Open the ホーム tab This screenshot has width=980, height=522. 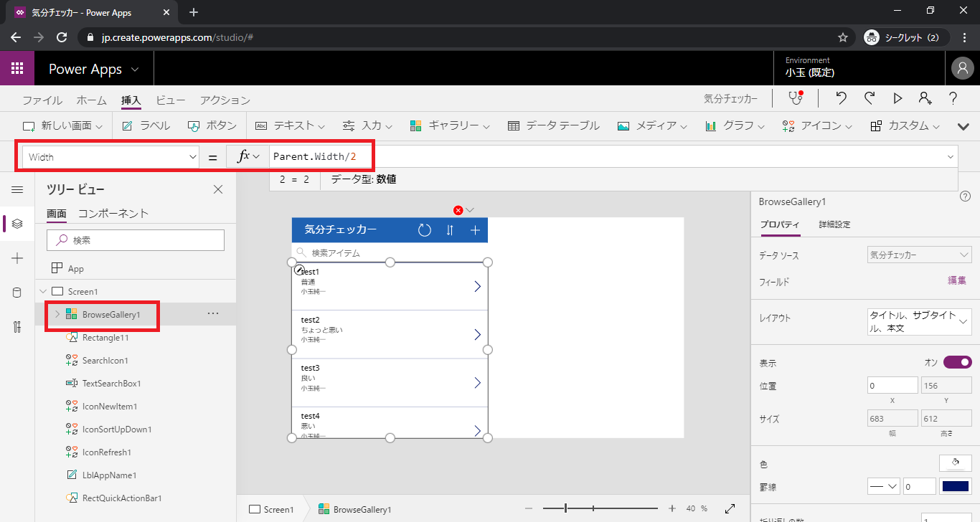(91, 100)
